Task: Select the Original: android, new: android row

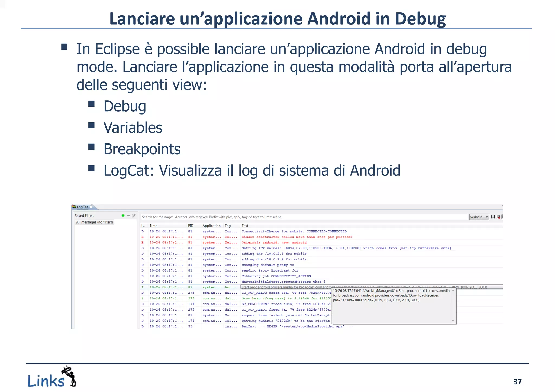Action: [321, 243]
